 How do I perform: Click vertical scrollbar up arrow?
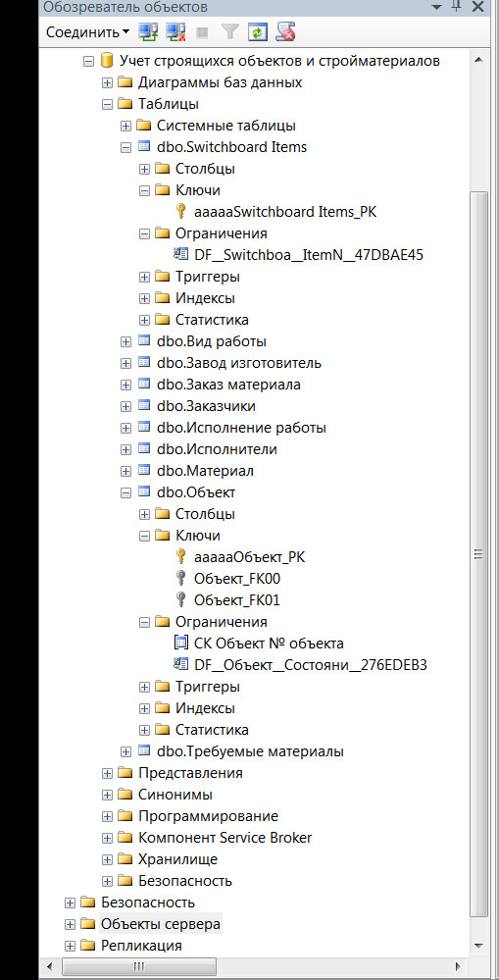click(478, 61)
